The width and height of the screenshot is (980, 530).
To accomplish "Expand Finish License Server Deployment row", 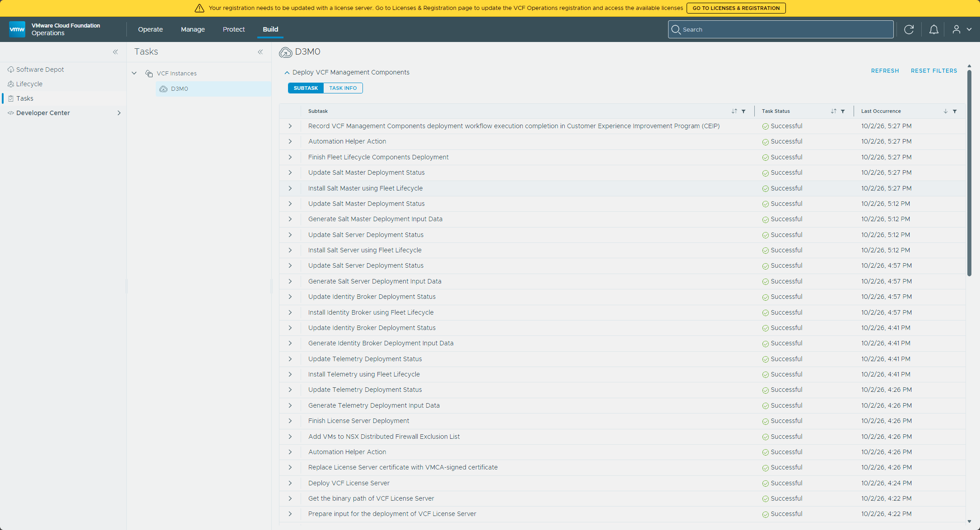I will [290, 421].
